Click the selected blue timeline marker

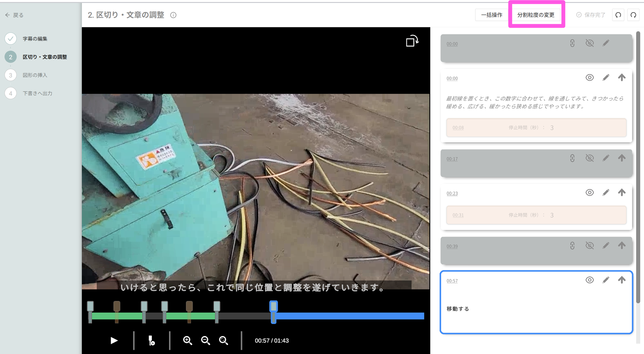273,307
